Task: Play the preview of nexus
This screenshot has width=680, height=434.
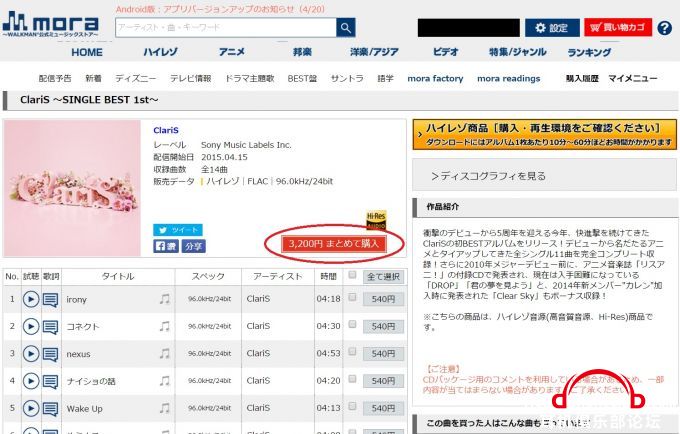Action: 31,354
